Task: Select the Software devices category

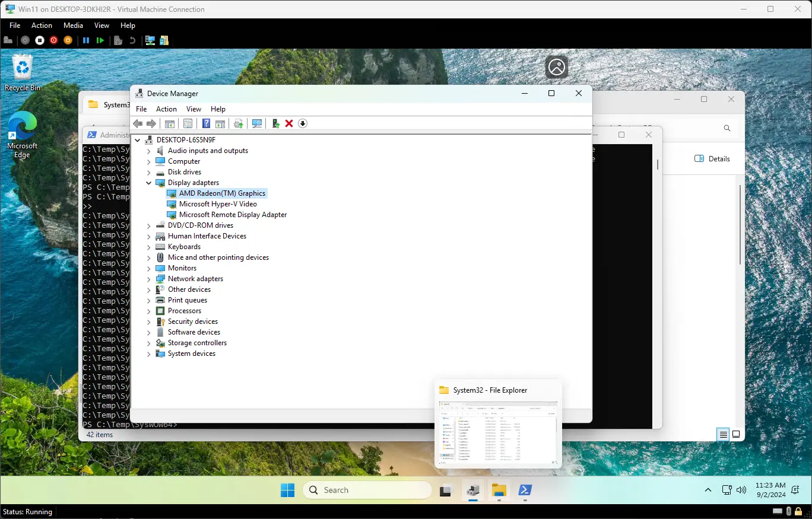Action: (194, 332)
